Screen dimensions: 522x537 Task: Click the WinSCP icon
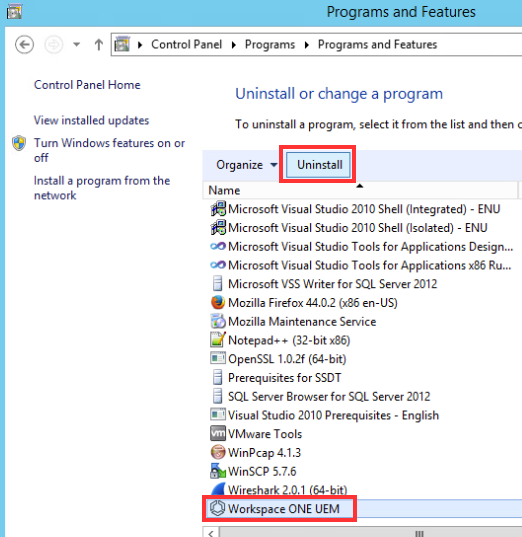pyautogui.click(x=218, y=471)
